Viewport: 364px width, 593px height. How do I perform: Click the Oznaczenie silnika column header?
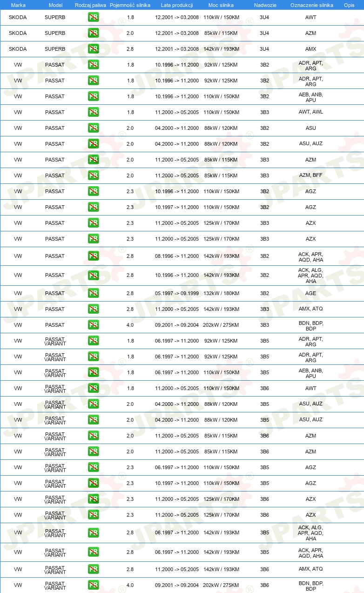(x=311, y=5)
